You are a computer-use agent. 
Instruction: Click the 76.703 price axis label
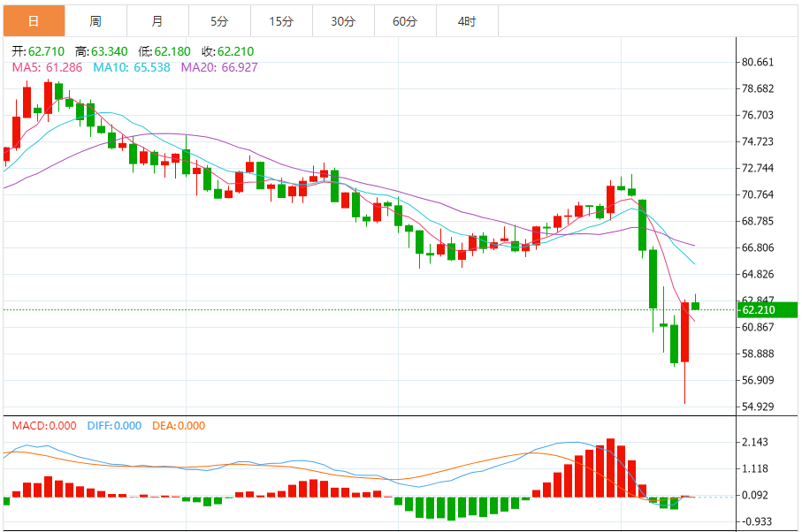[x=758, y=115]
